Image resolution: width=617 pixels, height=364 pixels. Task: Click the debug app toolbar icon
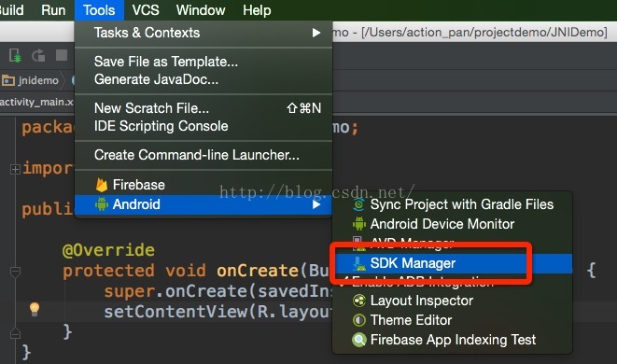tap(15, 55)
